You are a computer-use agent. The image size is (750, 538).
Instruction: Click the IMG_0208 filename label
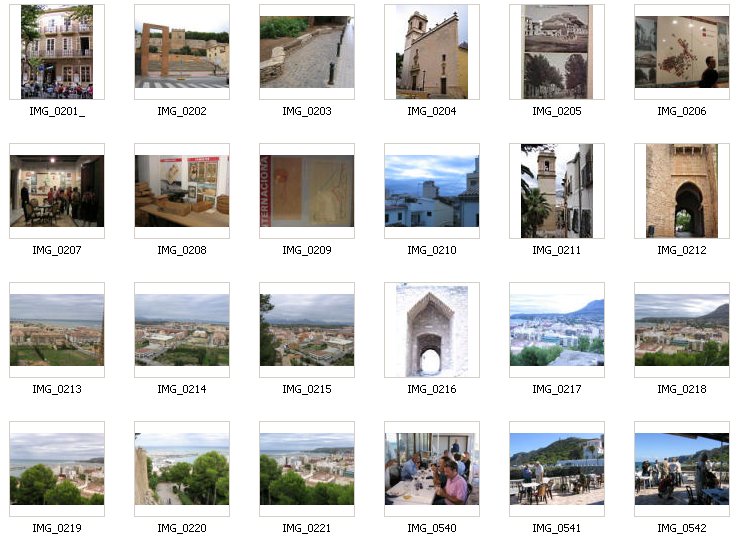182,250
